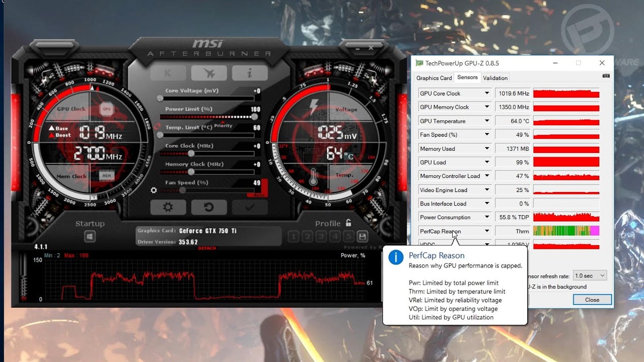Expand the Video Engine Load dropdown
The image size is (644, 362).
point(487,190)
